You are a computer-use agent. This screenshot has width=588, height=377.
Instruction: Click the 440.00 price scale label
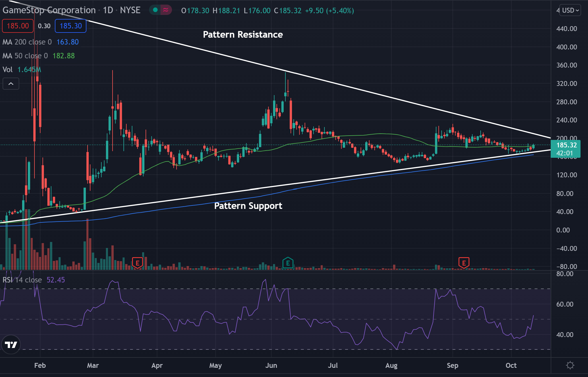pyautogui.click(x=567, y=29)
